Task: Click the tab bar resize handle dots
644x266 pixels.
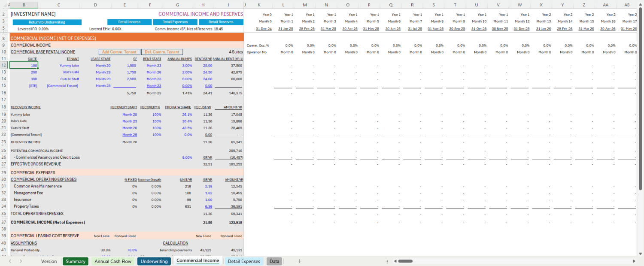Action: (x=387, y=261)
